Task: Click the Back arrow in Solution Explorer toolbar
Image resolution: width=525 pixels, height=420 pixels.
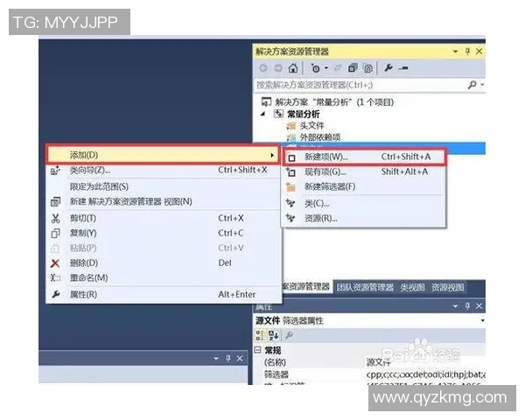Action: 263,68
